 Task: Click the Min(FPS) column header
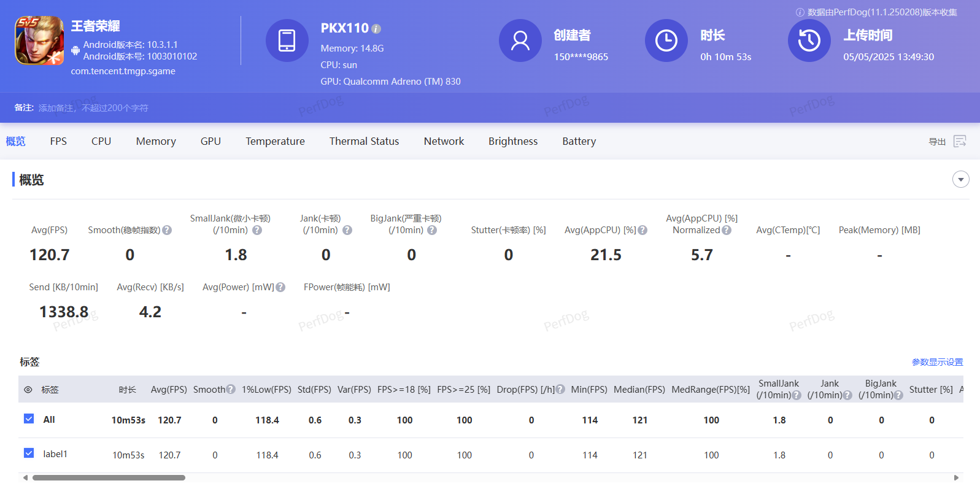[589, 389]
